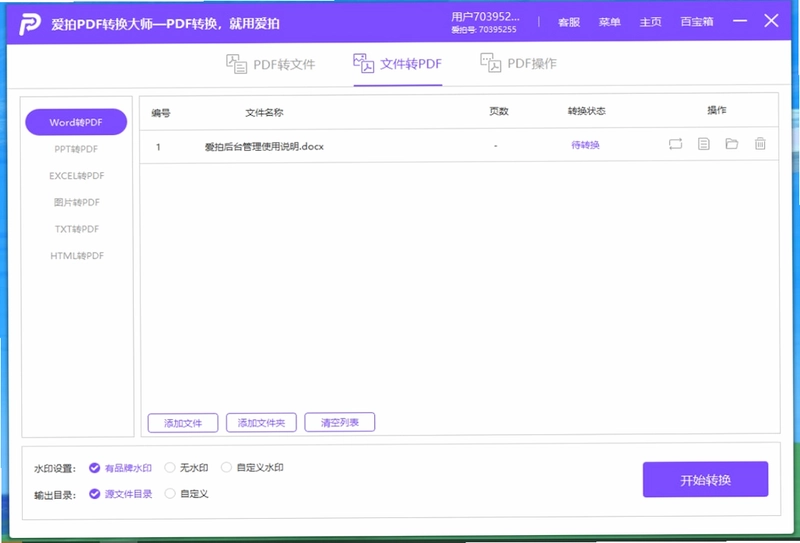Switch to the PDF转文件 tab
Image resolution: width=800 pixels, height=543 pixels.
click(x=271, y=64)
